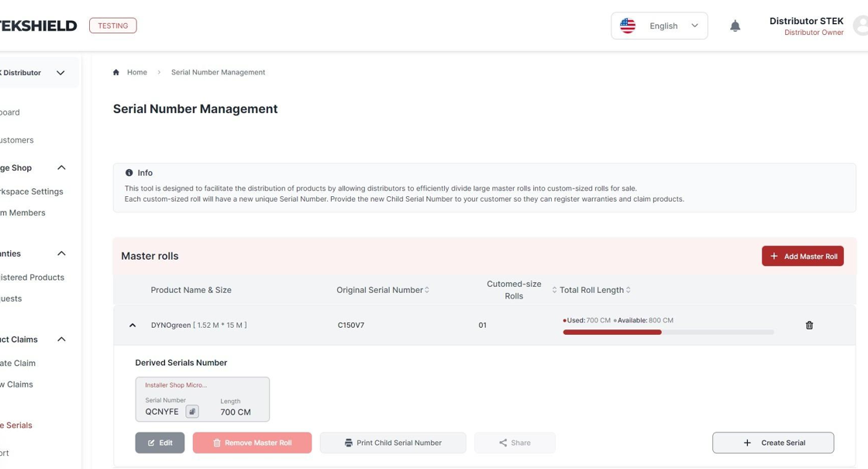Click the Product Name & Size column header
Screen dimensions: 868x469
191,290
